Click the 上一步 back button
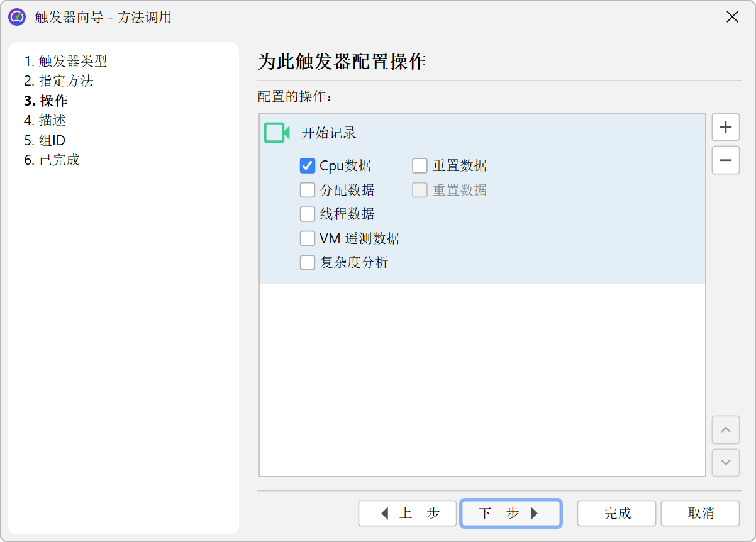This screenshot has height=542, width=756. (408, 513)
